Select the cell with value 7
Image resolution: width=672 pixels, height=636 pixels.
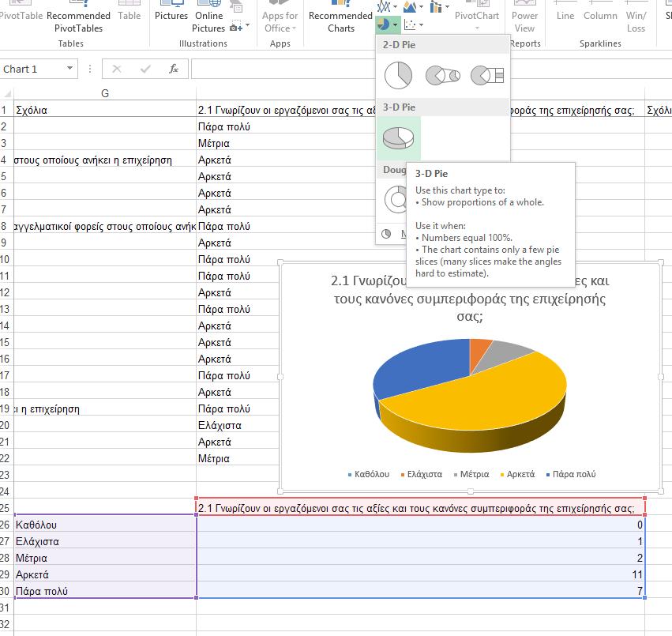point(420,591)
